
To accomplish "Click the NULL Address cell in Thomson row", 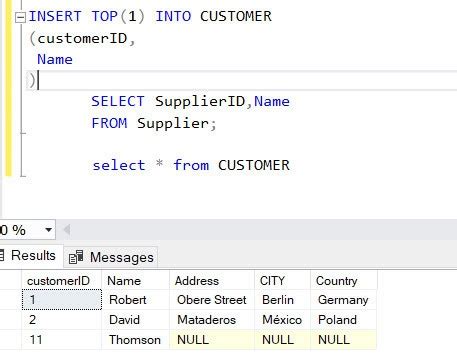I will (x=212, y=340).
